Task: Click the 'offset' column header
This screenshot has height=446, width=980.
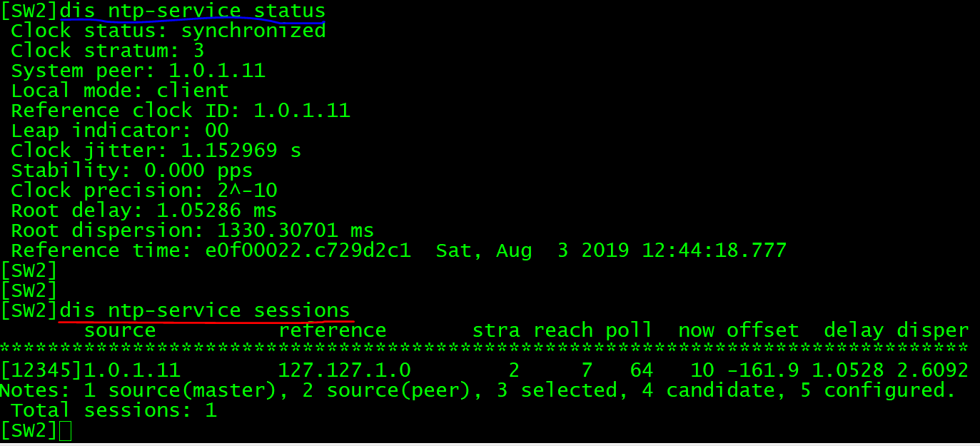Action: (762, 330)
